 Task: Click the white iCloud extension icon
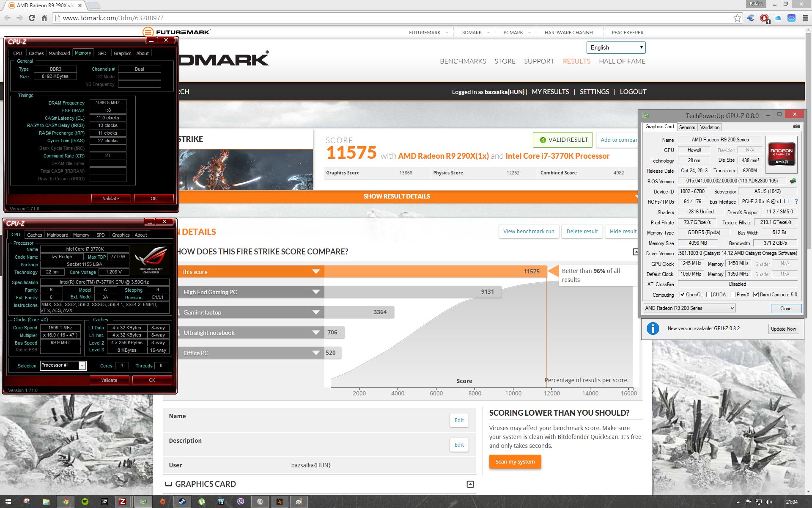(x=778, y=18)
